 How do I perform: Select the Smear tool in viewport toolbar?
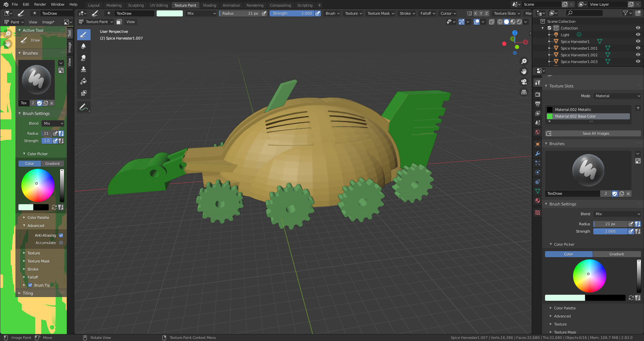click(x=84, y=58)
